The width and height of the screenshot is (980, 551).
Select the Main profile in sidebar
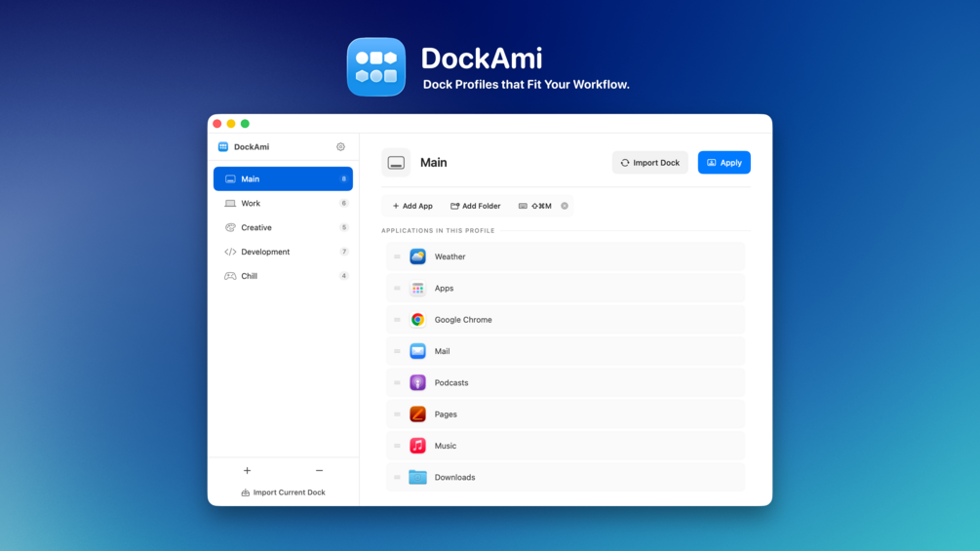pyautogui.click(x=283, y=178)
